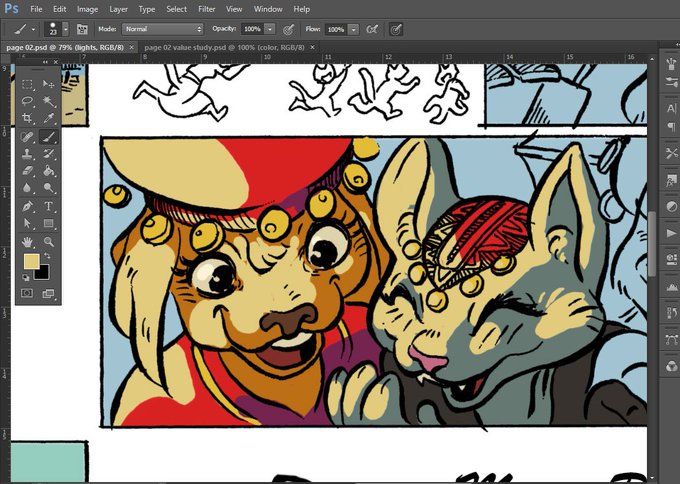680x484 pixels.
Task: Open the background color picker
Action: pyautogui.click(x=45, y=274)
